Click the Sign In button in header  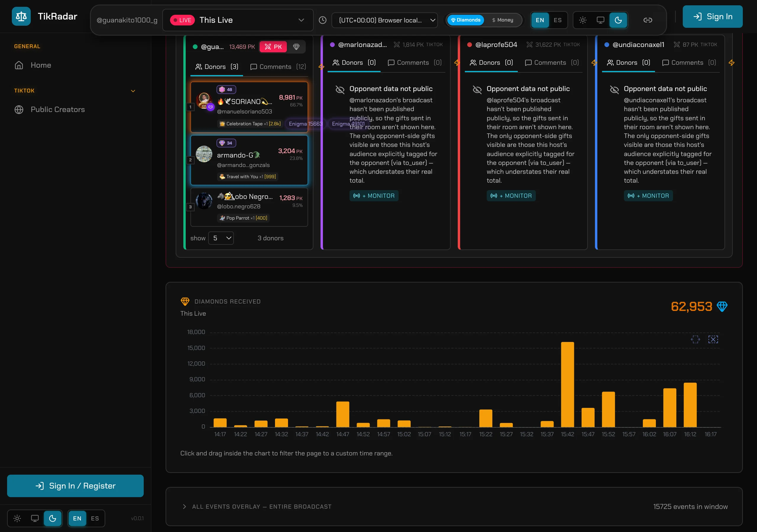pos(712,17)
